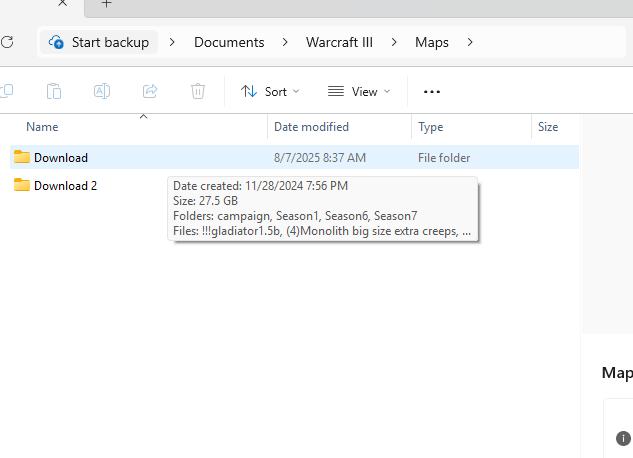Image resolution: width=633 pixels, height=458 pixels.
Task: Expand chevron after Documents
Action: 285,42
